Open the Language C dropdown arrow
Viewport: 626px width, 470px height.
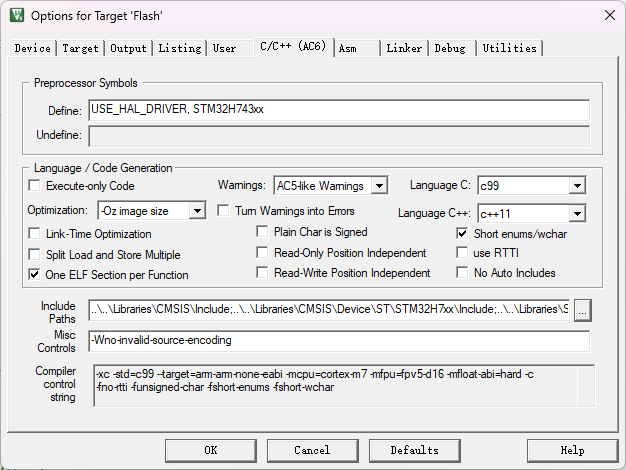click(x=577, y=186)
